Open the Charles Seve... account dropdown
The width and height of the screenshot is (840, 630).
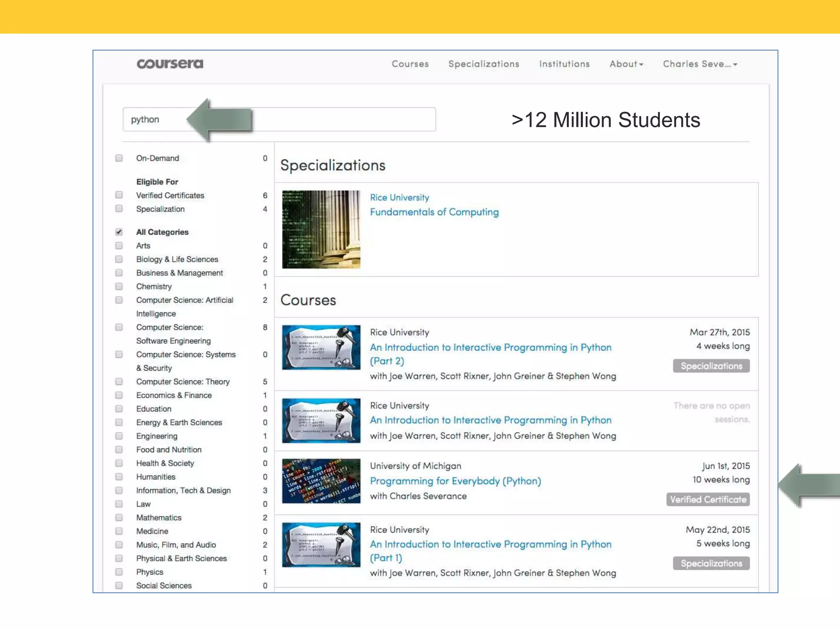[x=700, y=64]
